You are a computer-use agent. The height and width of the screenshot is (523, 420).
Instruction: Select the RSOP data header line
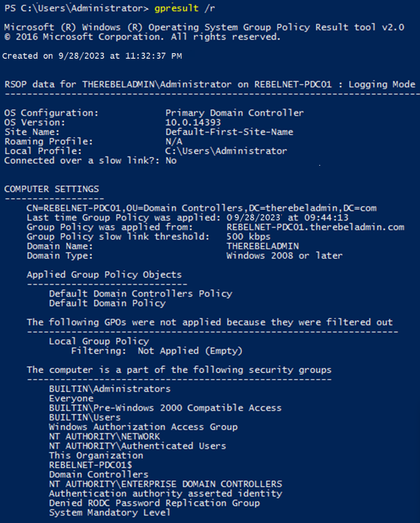pos(209,85)
